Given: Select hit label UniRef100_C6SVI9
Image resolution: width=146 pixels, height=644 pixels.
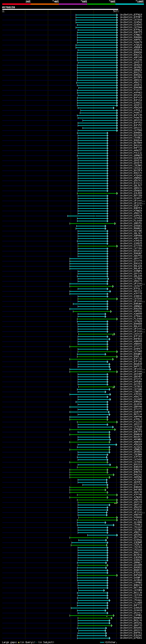Looking at the screenshot, I should tap(131, 334).
